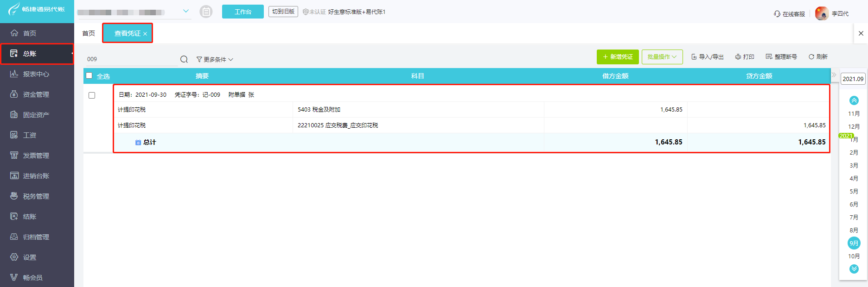Click the magnifier search icon

point(184,59)
